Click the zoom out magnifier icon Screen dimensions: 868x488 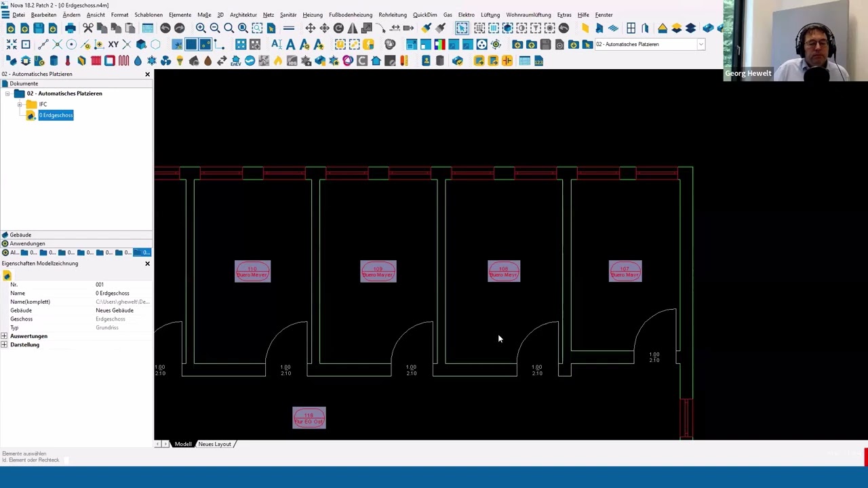214,28
